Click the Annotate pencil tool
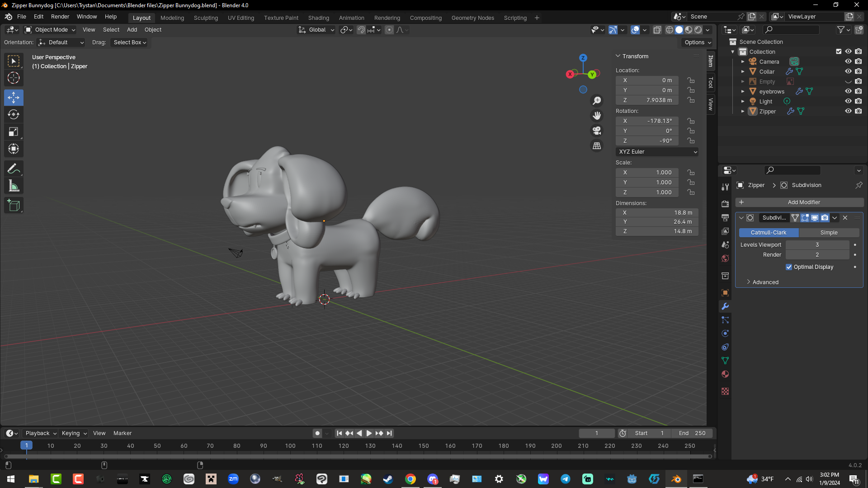 point(14,169)
